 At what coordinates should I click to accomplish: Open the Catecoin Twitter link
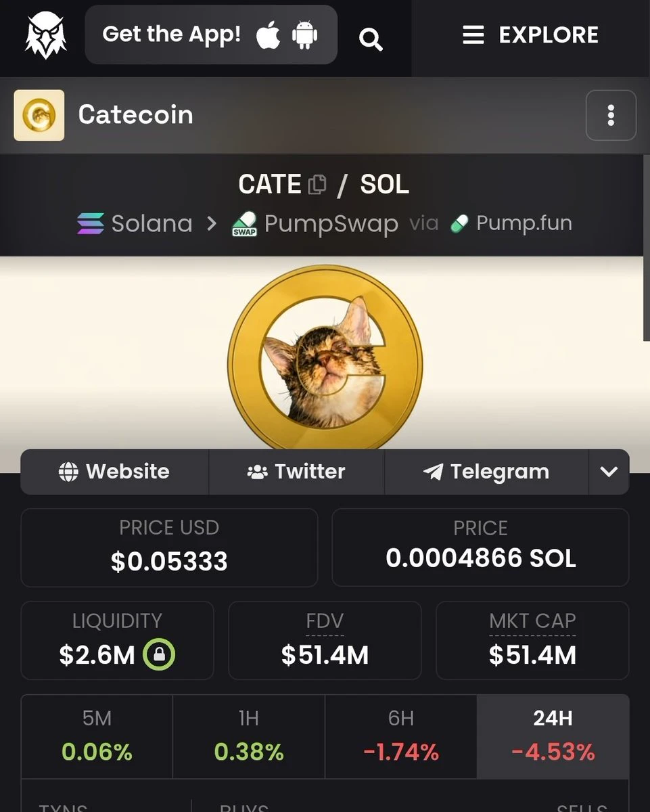pyautogui.click(x=297, y=472)
